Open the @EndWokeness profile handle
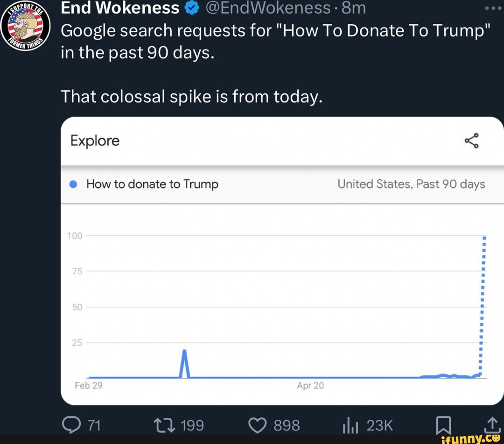 tap(268, 7)
